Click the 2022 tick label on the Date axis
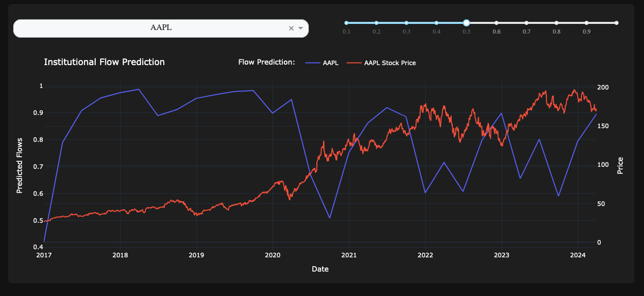 [425, 255]
